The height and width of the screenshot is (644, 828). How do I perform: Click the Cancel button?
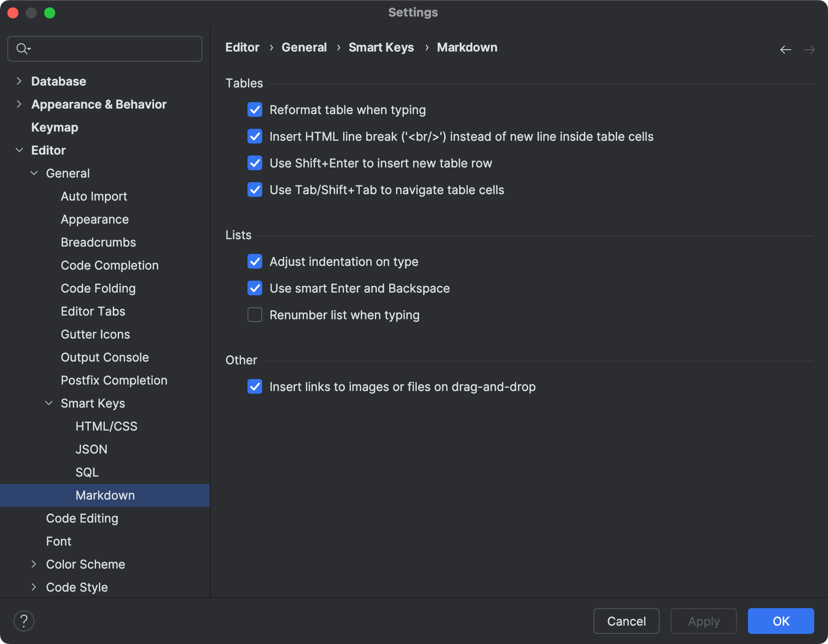tap(626, 621)
